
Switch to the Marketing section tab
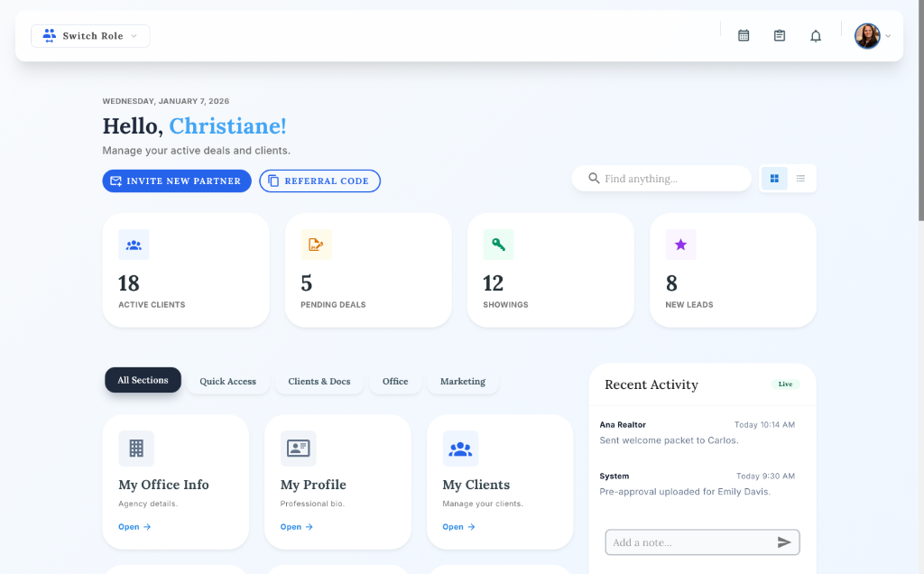click(x=462, y=381)
